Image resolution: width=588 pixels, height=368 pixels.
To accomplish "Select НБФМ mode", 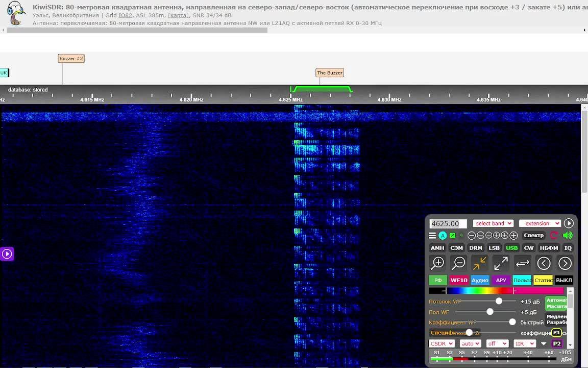I will (549, 248).
